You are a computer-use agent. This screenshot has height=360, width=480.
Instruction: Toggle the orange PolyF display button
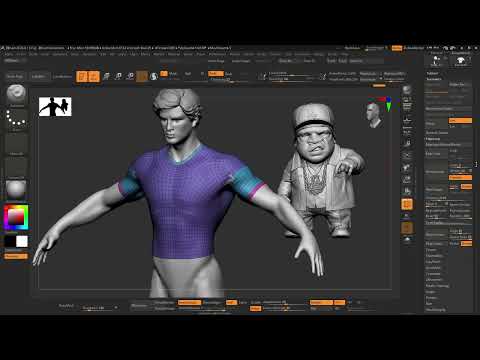pos(407,204)
